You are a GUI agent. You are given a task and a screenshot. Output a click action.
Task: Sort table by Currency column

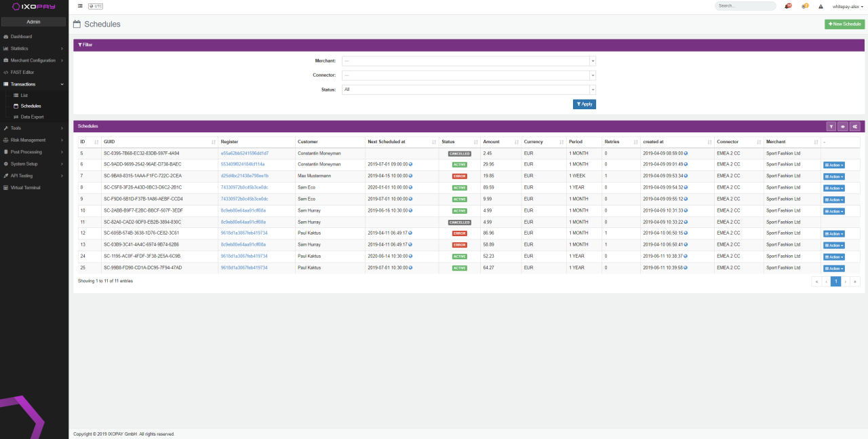click(x=543, y=142)
